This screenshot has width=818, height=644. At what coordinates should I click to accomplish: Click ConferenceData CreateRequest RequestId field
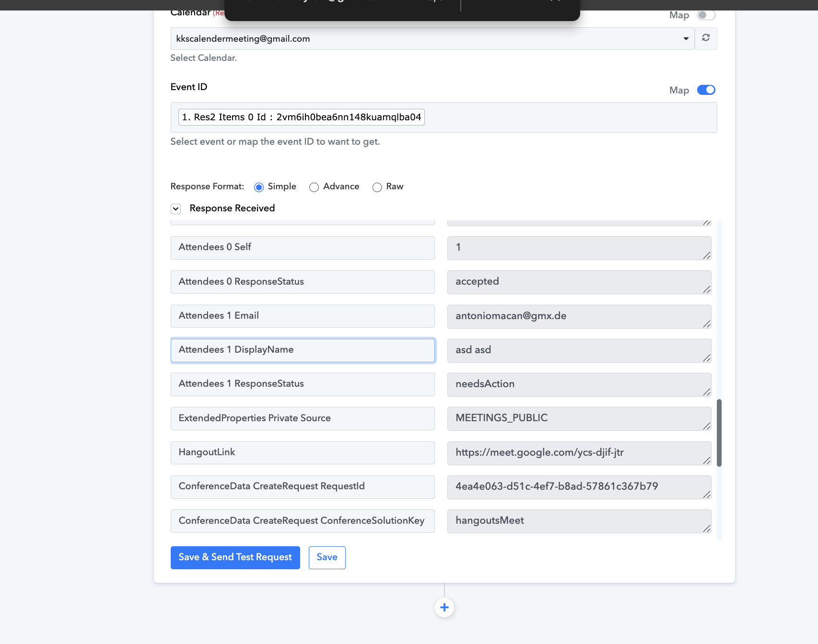point(303,487)
